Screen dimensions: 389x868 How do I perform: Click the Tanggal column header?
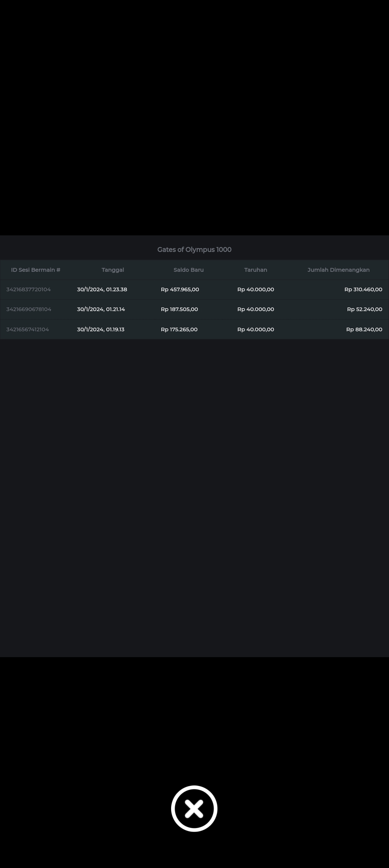tap(113, 270)
